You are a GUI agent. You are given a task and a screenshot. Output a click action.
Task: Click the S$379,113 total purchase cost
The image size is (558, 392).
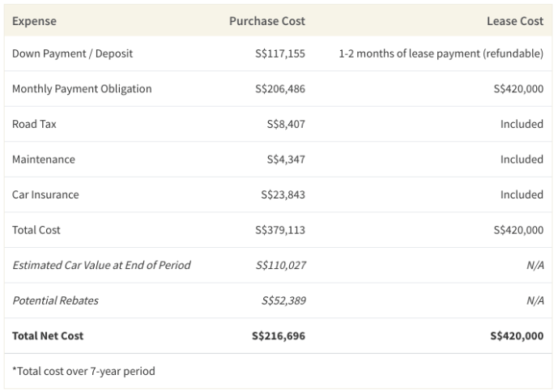[x=279, y=230]
